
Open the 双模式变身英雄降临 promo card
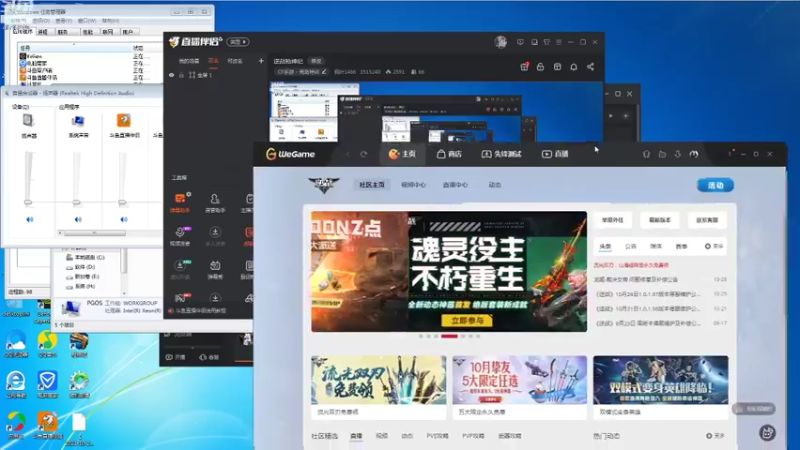tap(661, 386)
